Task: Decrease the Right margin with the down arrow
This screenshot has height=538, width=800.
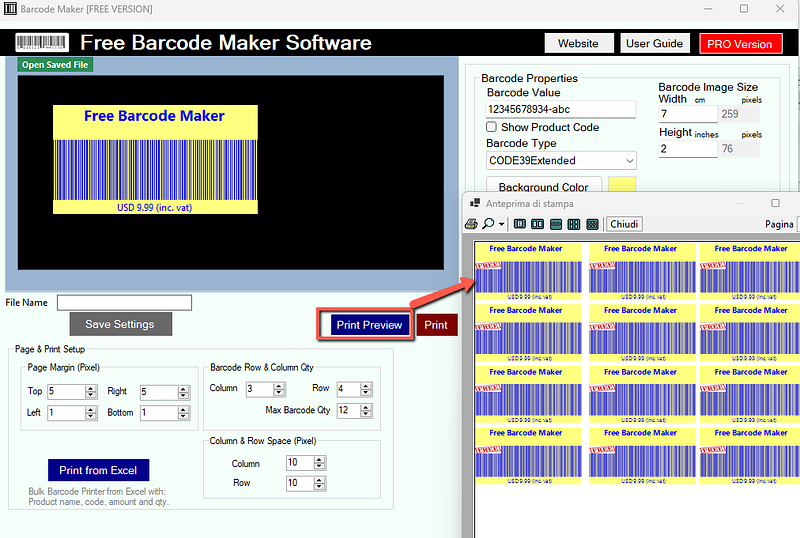Action: click(184, 396)
